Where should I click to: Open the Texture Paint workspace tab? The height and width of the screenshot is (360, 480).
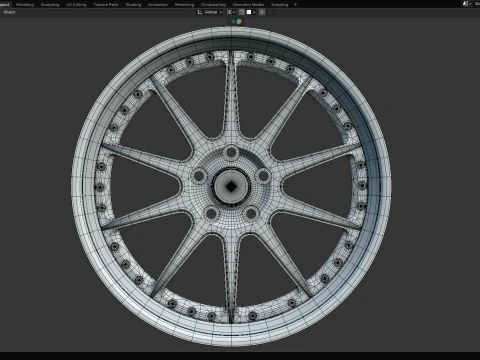tap(106, 5)
